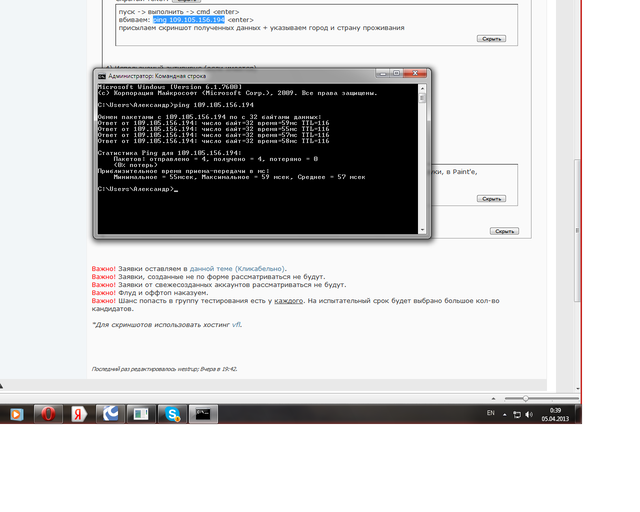
Task: Adjust the browser zoom slider
Action: (527, 398)
